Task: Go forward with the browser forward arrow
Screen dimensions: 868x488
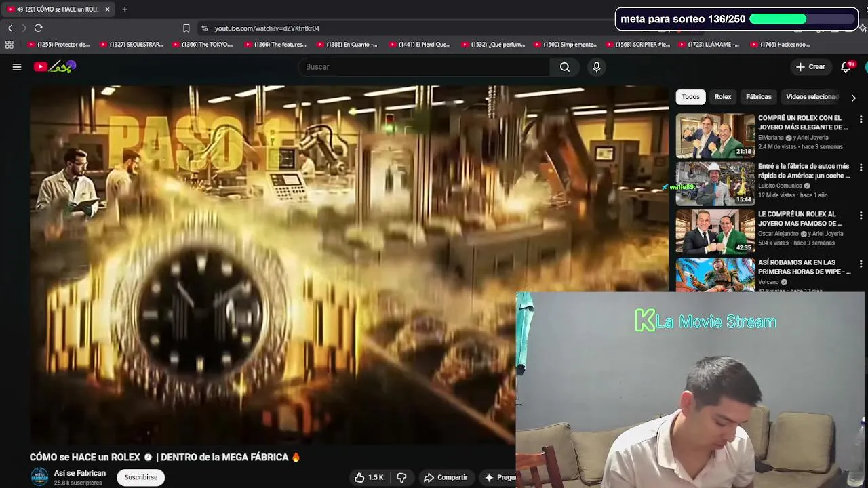Action: tap(24, 28)
